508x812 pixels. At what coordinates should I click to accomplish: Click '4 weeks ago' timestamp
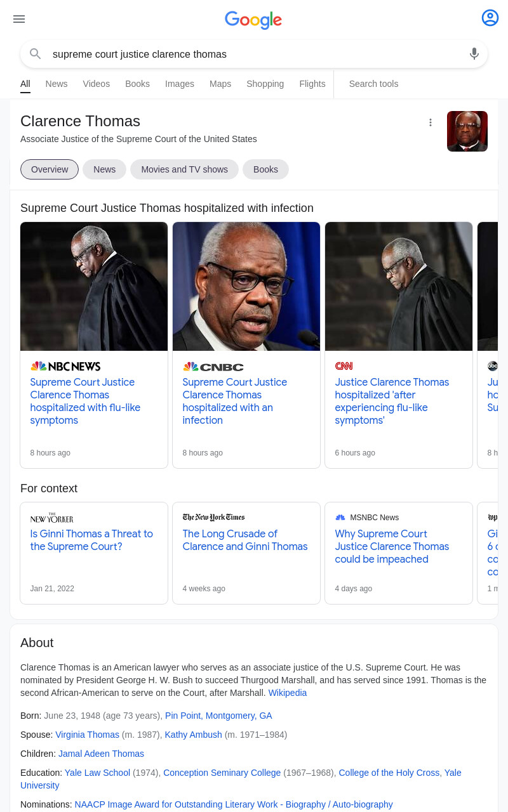pos(204,589)
